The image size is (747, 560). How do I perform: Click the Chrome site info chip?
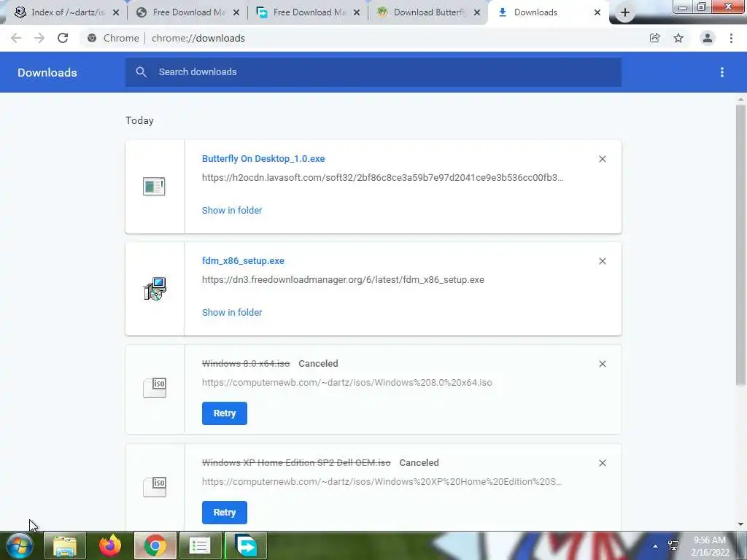(113, 38)
